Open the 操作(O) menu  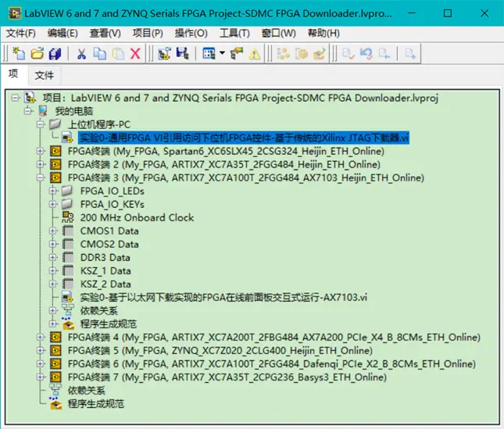[x=191, y=33]
